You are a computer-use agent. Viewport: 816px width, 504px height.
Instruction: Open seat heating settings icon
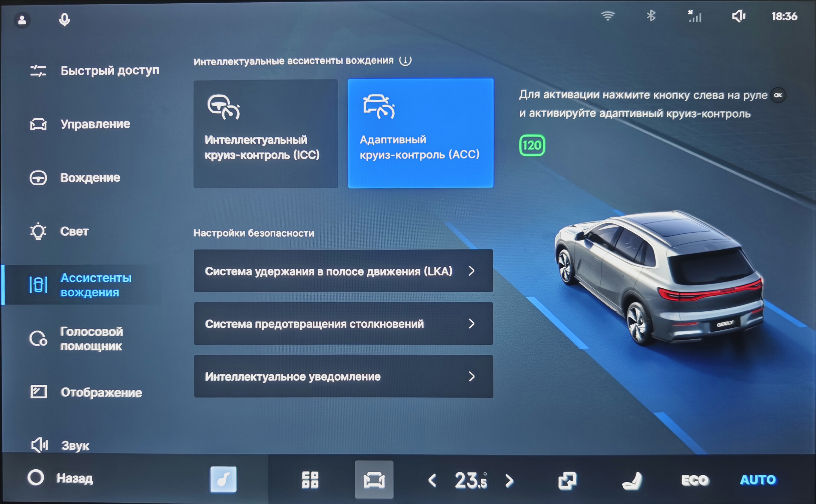[x=632, y=480]
